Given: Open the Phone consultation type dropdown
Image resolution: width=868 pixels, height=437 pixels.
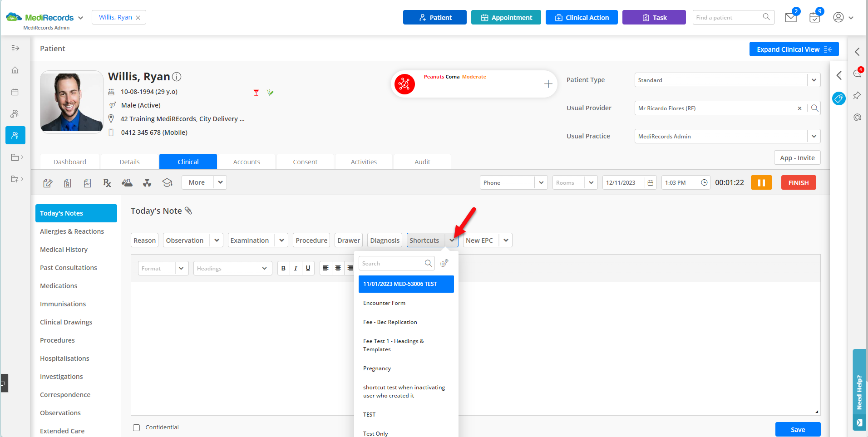Looking at the screenshot, I should [x=541, y=182].
